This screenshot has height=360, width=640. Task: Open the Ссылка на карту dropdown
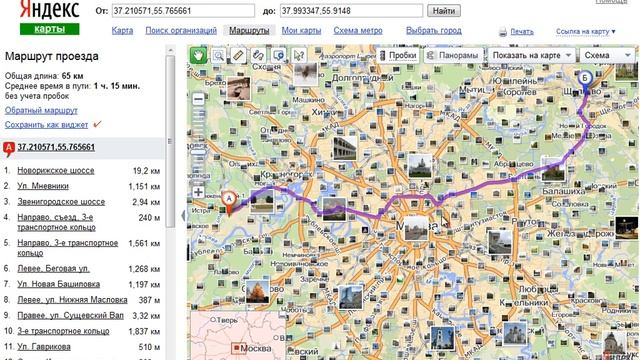pos(585,31)
